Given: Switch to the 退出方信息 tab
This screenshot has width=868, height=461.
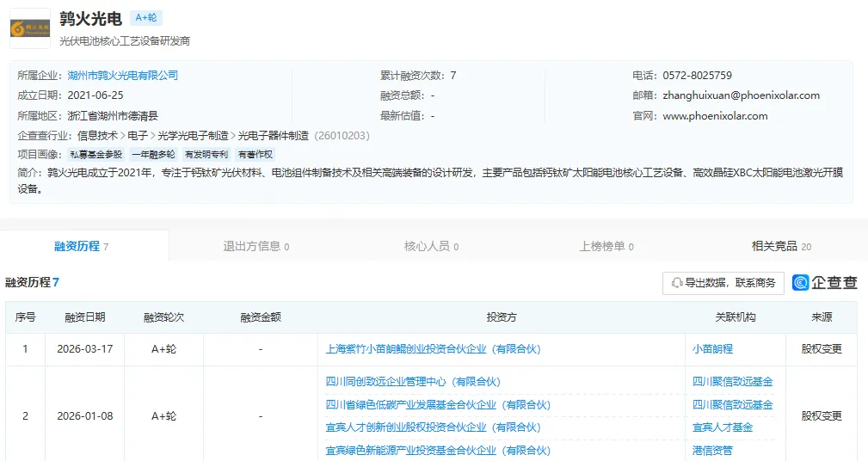Looking at the screenshot, I should click(x=255, y=246).
